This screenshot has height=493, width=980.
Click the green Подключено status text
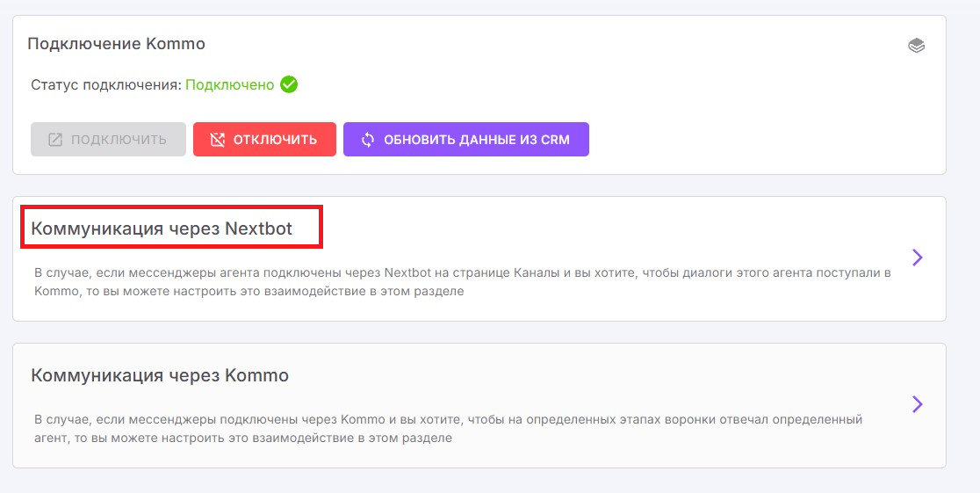(229, 85)
